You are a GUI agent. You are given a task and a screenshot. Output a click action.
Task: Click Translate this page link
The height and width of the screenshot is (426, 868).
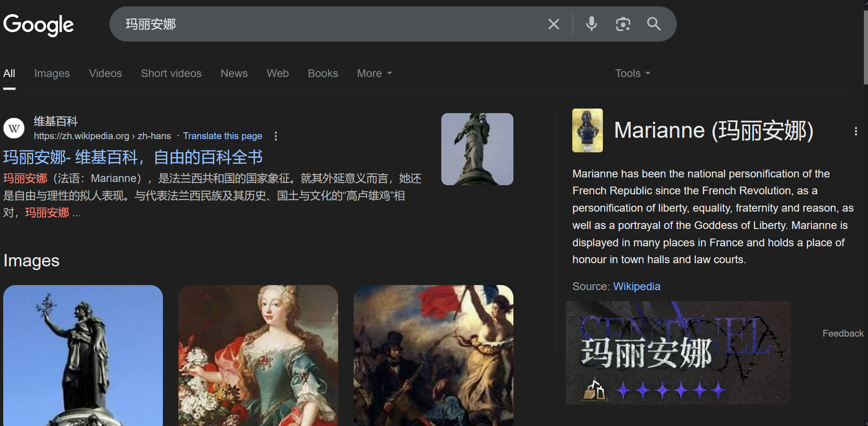tap(223, 136)
